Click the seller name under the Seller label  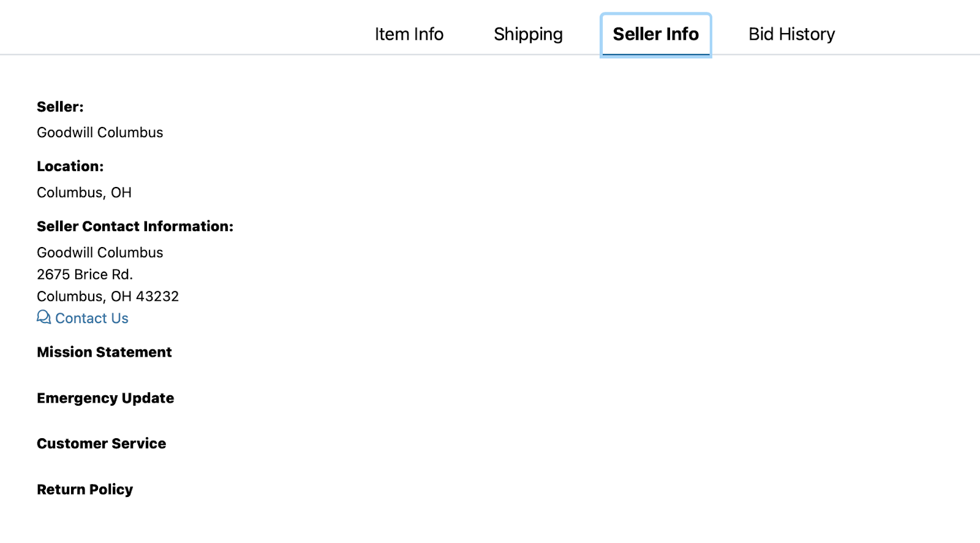100,132
